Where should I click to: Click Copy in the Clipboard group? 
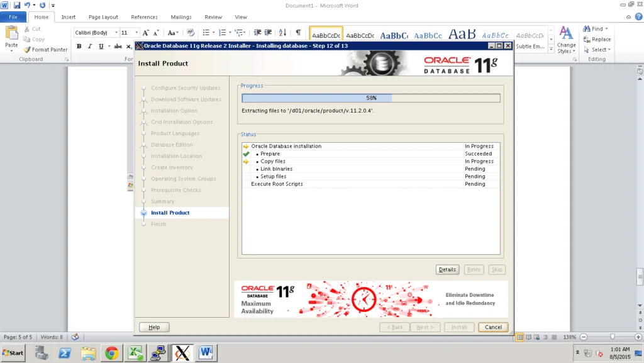(34, 39)
